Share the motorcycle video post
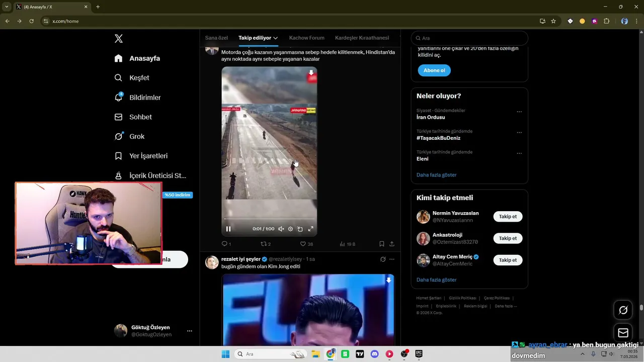 click(391, 244)
